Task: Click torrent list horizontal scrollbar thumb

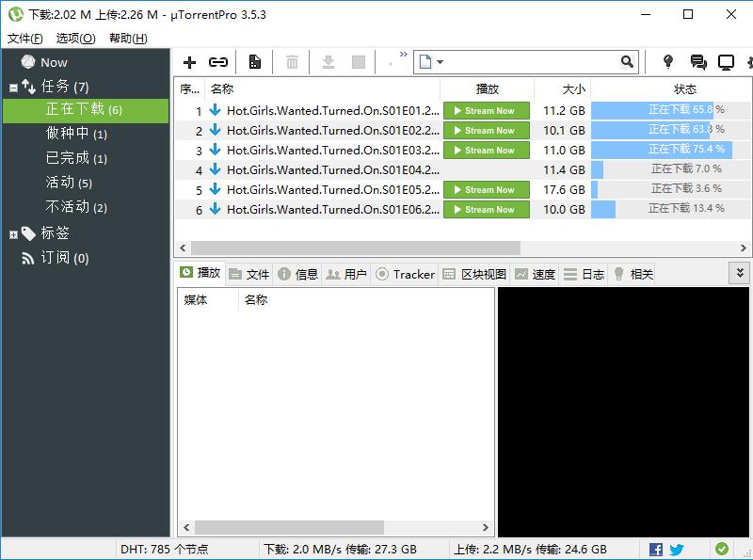Action: (x=356, y=248)
